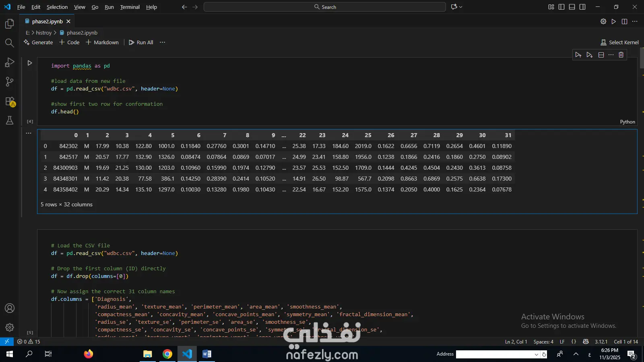The image size is (644, 362).
Task: Click the run icon in editor title bar
Action: coord(614,21)
